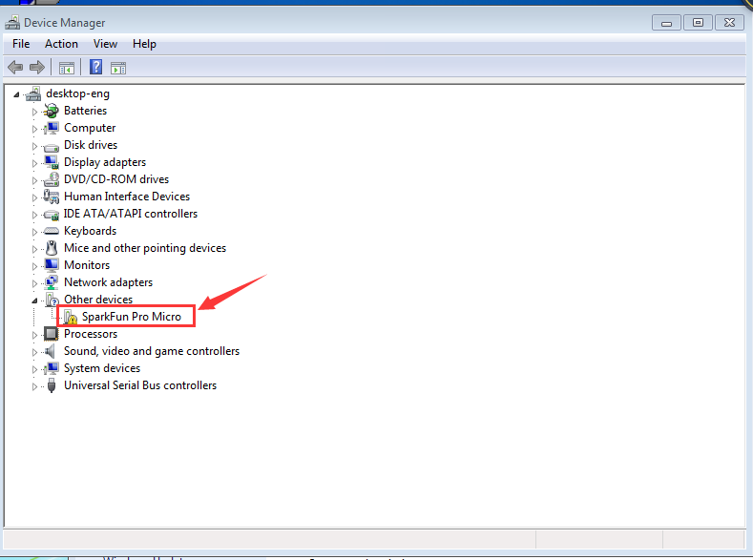The image size is (753, 560).
Task: Click the Disk drives category icon
Action: point(51,146)
